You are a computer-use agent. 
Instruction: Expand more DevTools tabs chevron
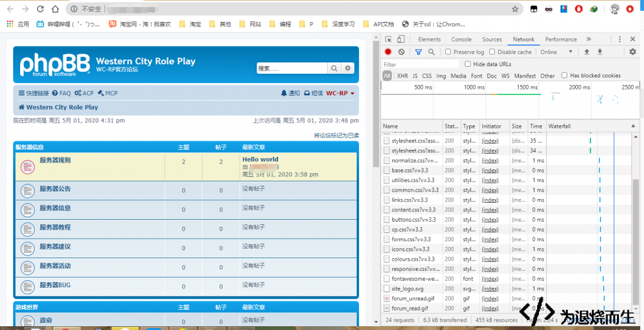click(x=589, y=39)
